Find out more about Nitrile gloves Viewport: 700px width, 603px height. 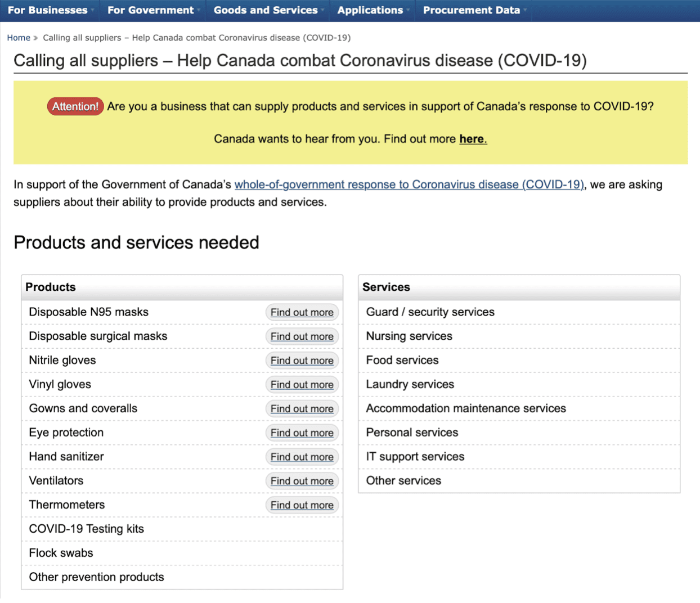click(302, 361)
